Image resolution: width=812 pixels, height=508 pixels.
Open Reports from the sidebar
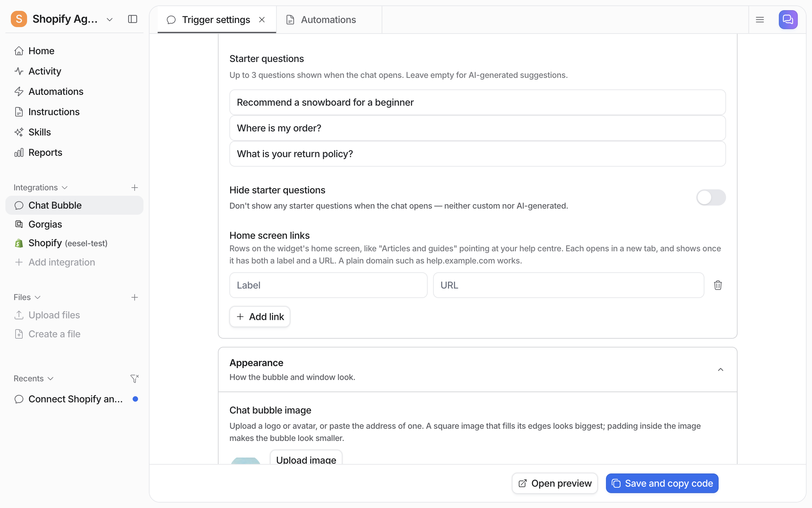(74, 152)
